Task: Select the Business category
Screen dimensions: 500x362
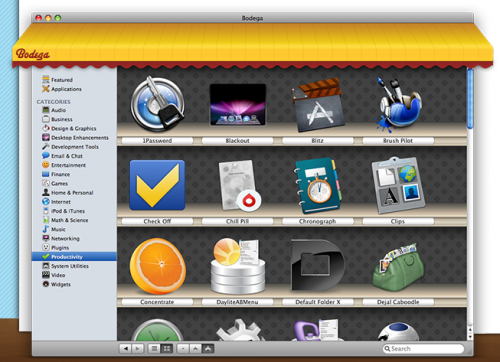Action: 57,119
